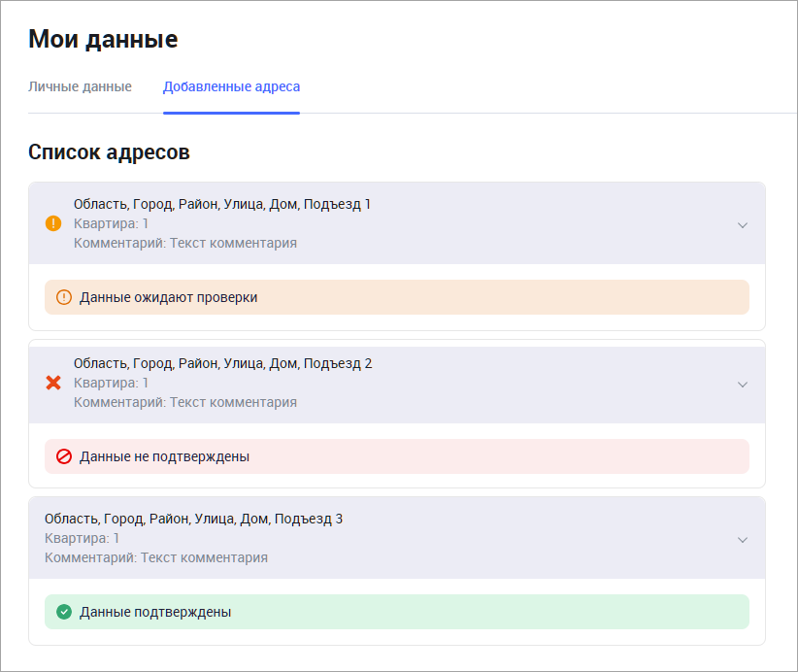Image resolution: width=798 pixels, height=672 pixels.
Task: Click the orange warning icon beside Подъезд 1
Action: click(x=53, y=223)
